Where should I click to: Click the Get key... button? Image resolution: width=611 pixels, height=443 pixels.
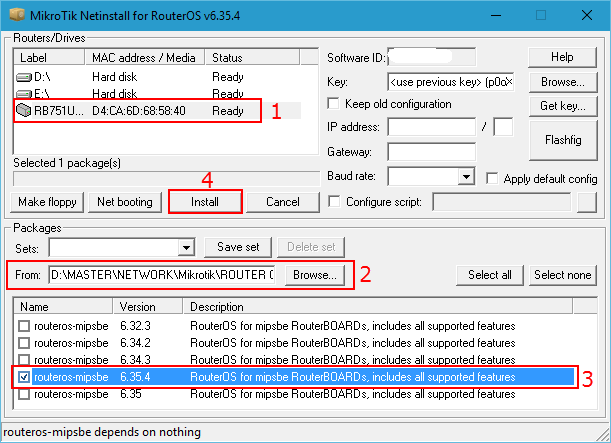point(563,106)
